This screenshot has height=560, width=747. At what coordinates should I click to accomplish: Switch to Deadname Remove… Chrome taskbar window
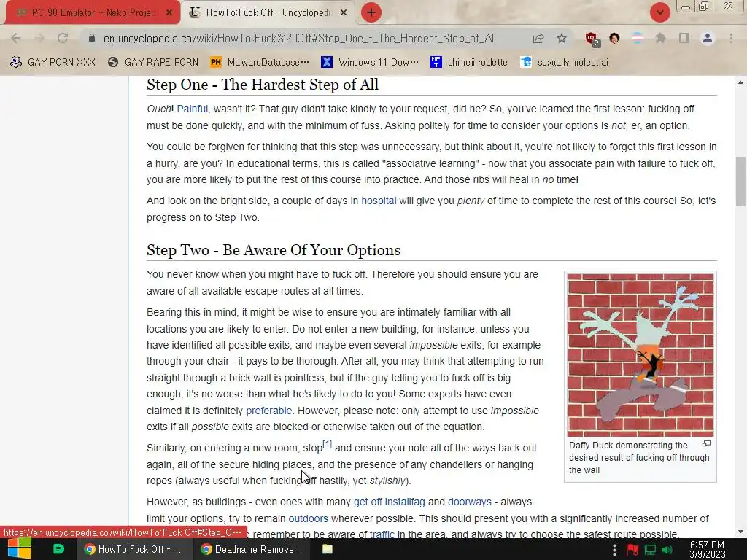tap(252, 550)
